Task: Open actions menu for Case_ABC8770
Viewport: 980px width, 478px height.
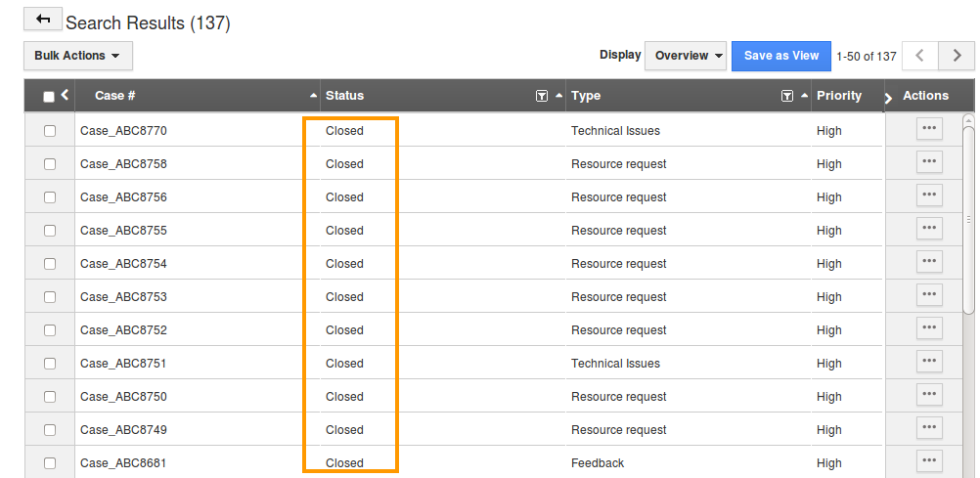Action: [x=929, y=128]
